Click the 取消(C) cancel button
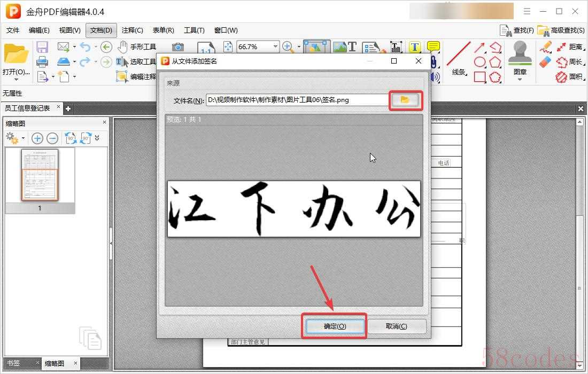 (396, 326)
